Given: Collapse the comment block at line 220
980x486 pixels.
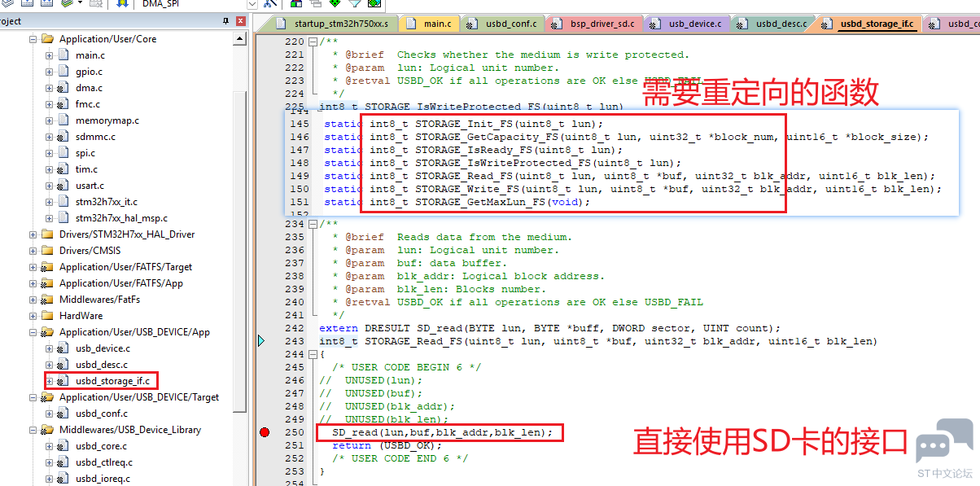Looking at the screenshot, I should [x=313, y=42].
